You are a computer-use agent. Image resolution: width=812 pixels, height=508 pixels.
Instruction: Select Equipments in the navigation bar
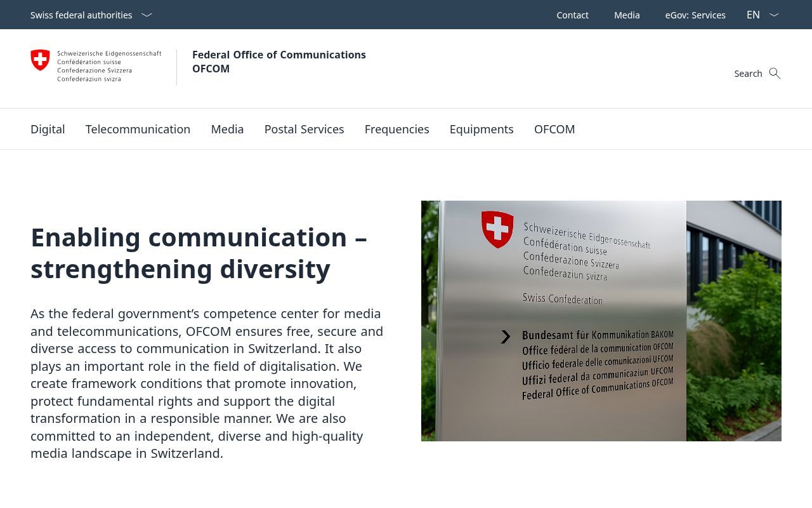pos(481,129)
